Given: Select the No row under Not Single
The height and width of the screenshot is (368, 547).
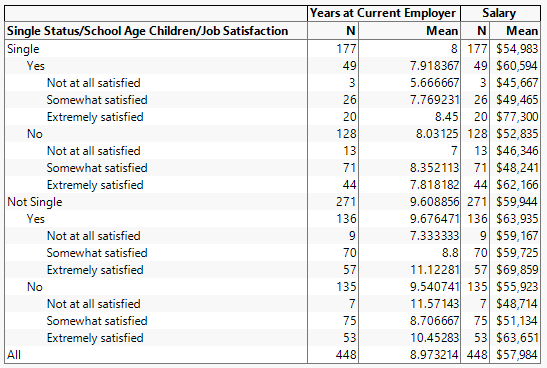Looking at the screenshot, I should pyautogui.click(x=35, y=287).
